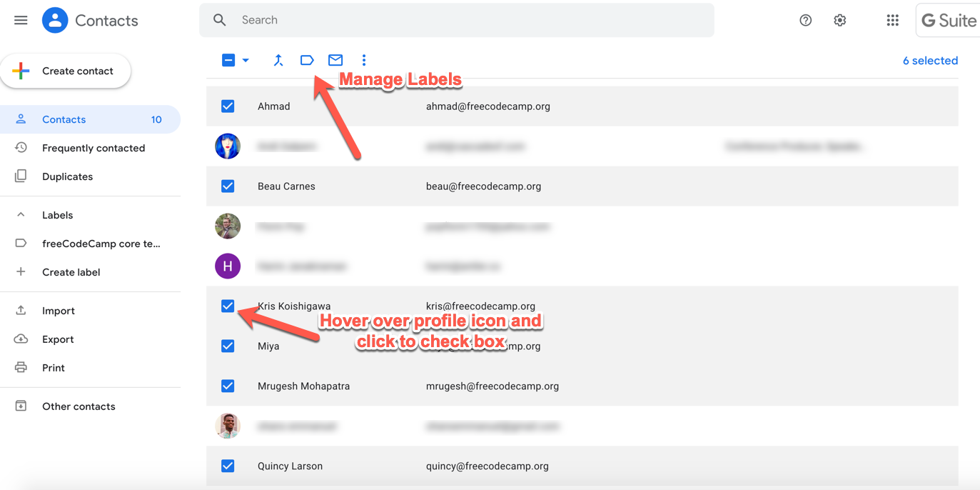Click the Import upload icon
The height and width of the screenshot is (490, 980).
[21, 311]
